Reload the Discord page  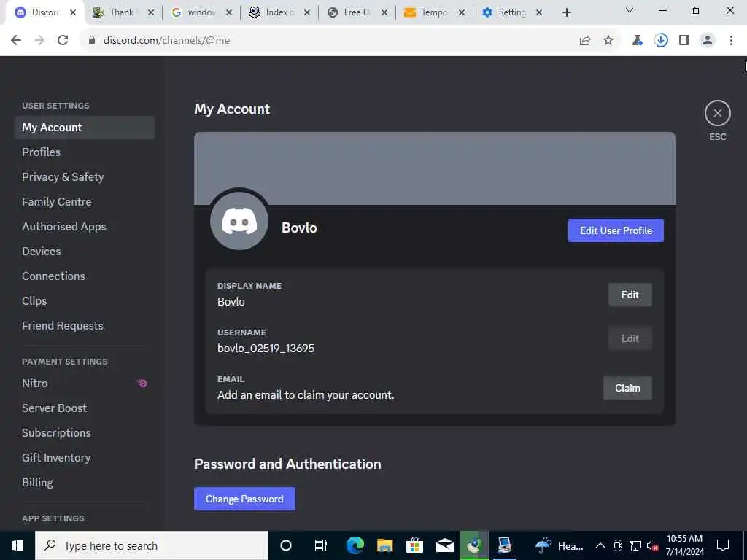(x=63, y=41)
